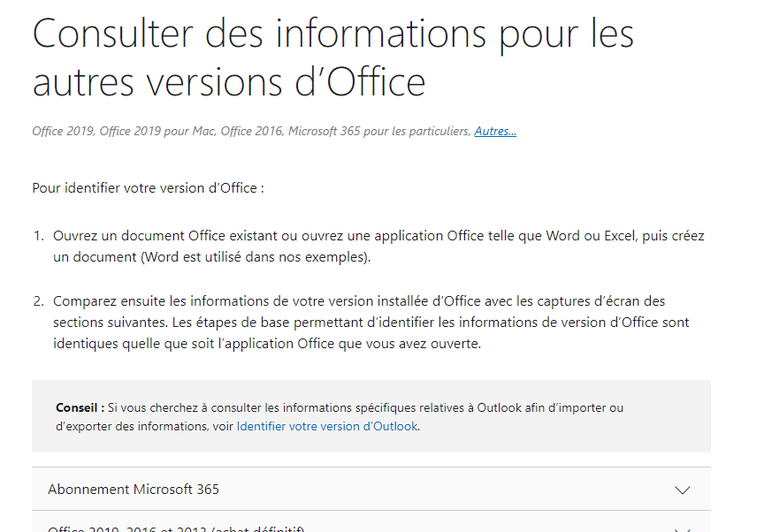Click the "autres versions d'Office" heading line
The height and width of the screenshot is (532, 772).
point(229,81)
